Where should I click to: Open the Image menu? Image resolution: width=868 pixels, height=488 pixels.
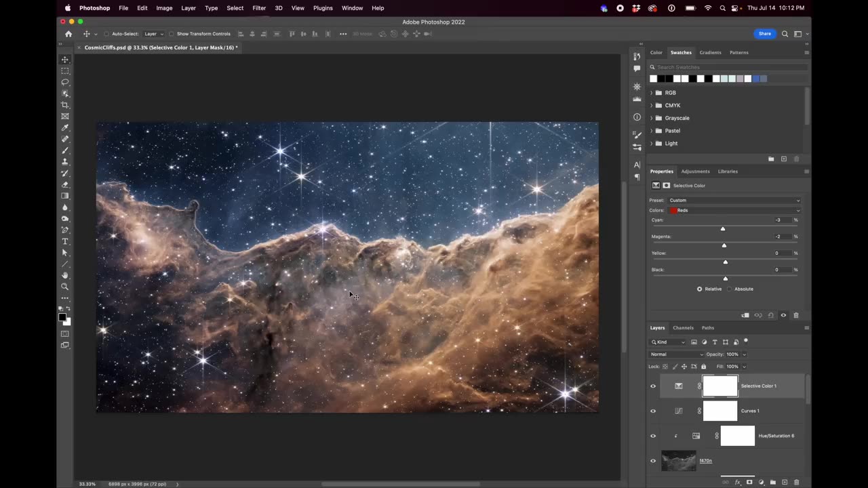point(164,8)
